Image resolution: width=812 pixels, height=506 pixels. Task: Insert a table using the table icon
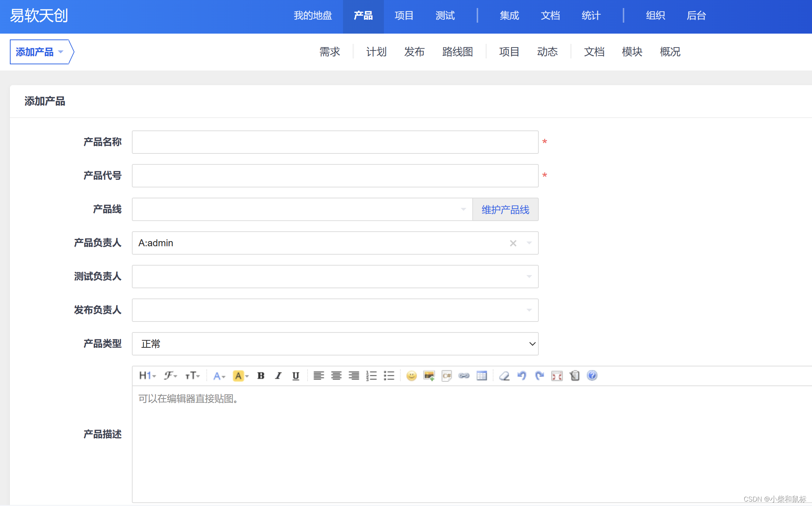(x=481, y=376)
